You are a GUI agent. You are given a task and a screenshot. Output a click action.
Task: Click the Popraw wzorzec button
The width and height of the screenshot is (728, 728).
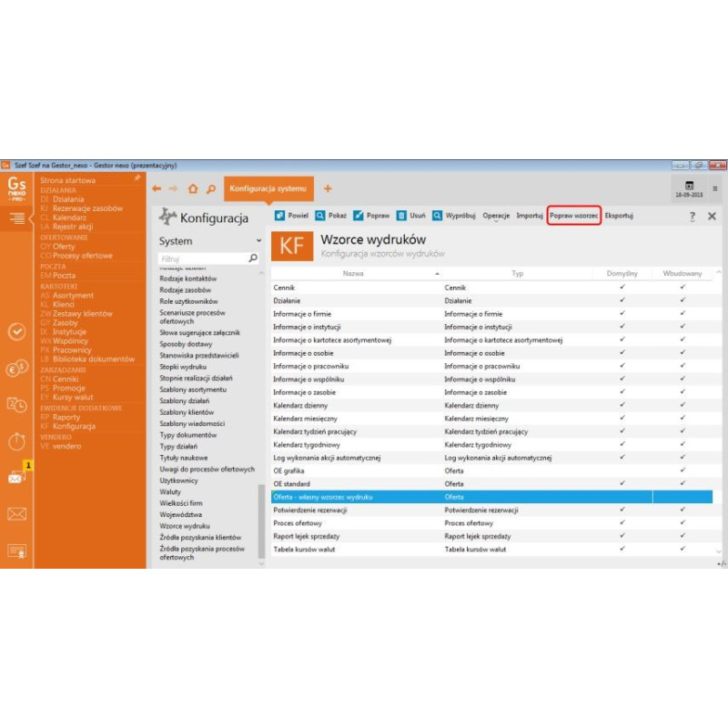coord(573,216)
